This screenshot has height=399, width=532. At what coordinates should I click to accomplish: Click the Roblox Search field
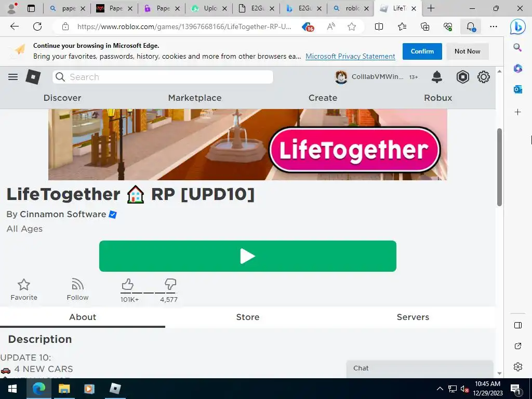(x=163, y=77)
